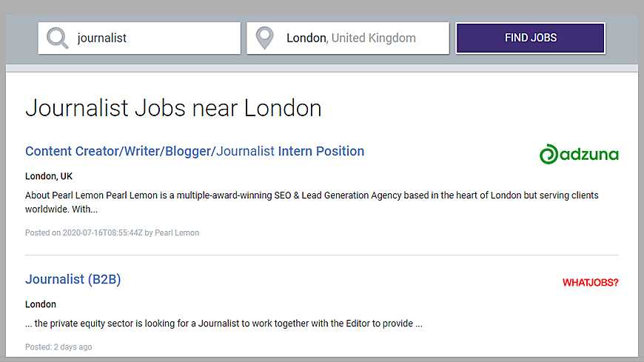The image size is (644, 362).
Task: Focus the London location input field
Action: click(x=363, y=38)
